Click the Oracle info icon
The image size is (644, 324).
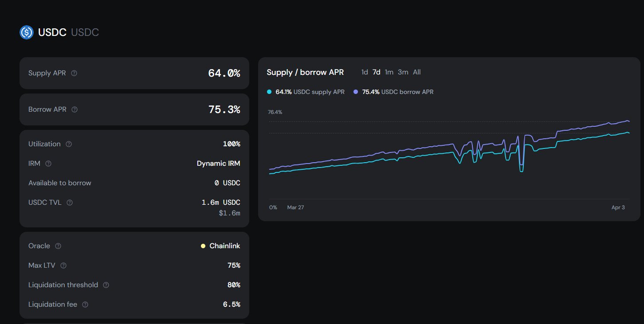(x=58, y=246)
